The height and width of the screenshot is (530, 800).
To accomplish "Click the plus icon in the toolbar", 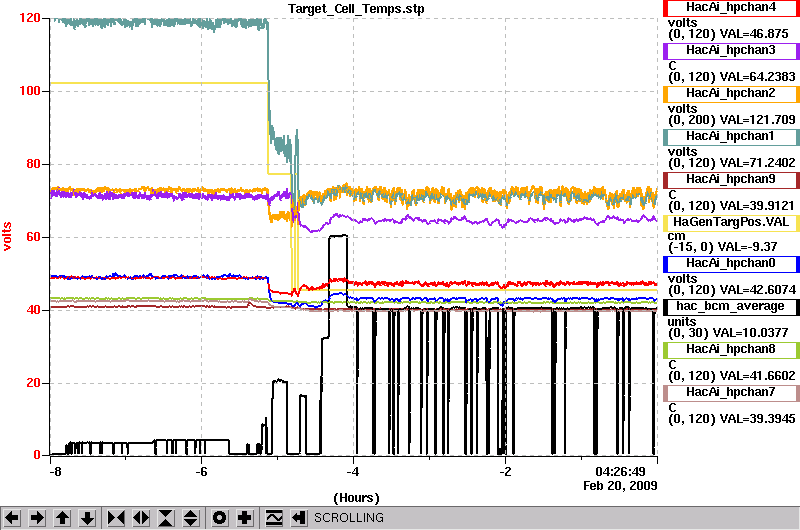I will pos(245,518).
